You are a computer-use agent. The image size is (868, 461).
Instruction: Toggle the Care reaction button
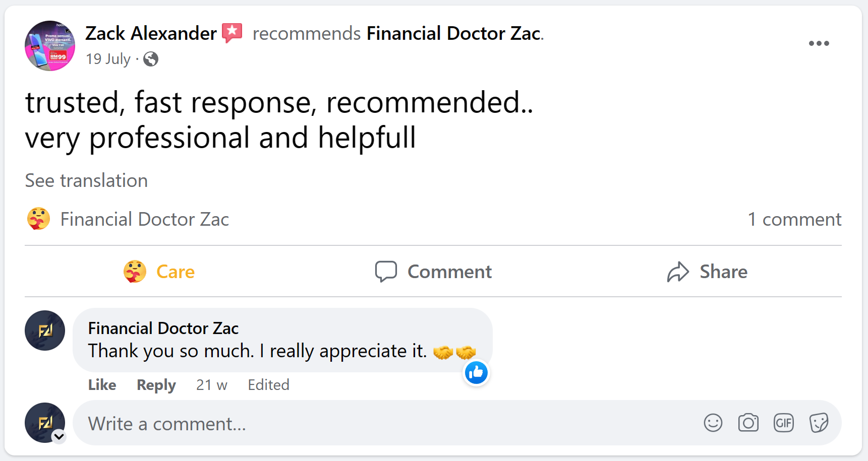159,272
